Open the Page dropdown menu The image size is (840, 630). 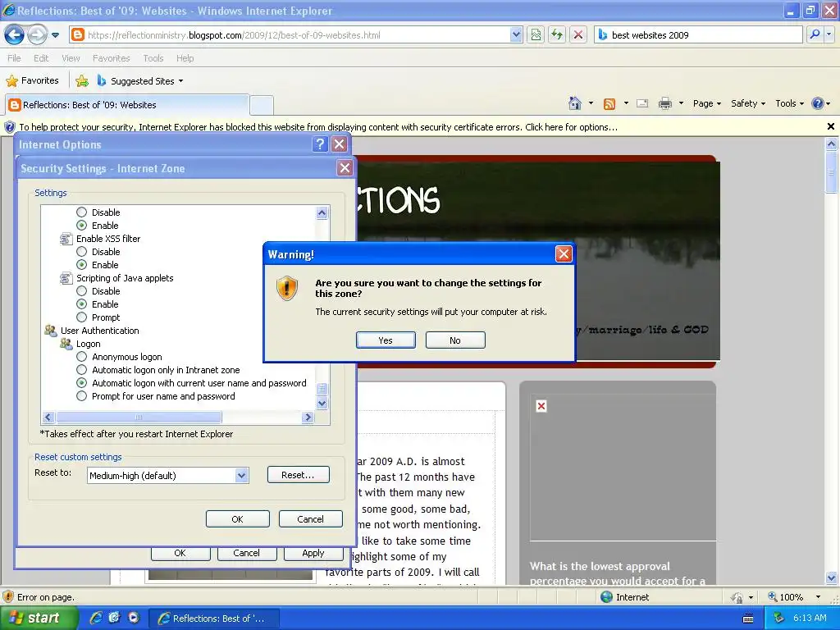pyautogui.click(x=707, y=103)
